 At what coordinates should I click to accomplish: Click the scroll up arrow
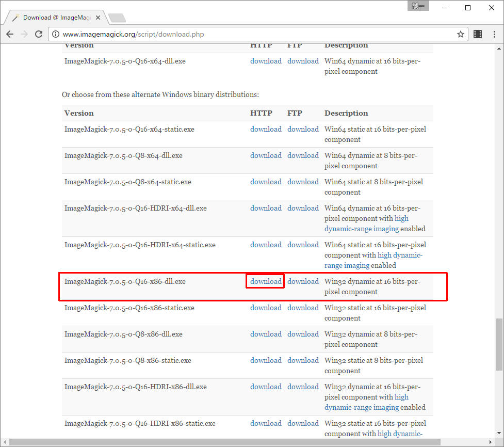tap(499, 49)
